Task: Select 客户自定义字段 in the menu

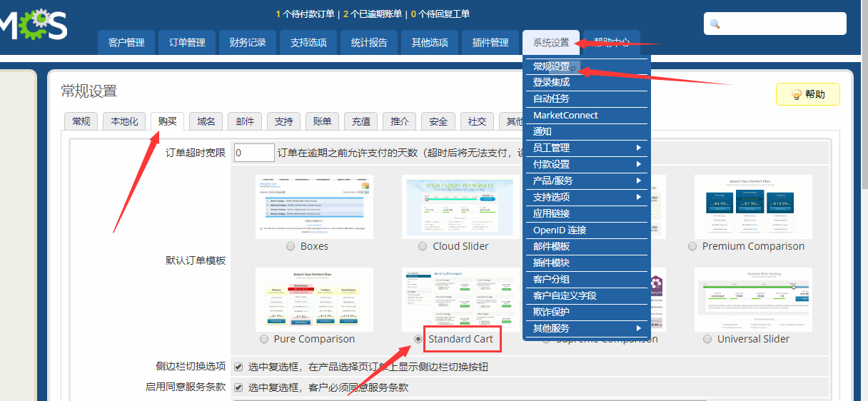Action: click(x=587, y=295)
